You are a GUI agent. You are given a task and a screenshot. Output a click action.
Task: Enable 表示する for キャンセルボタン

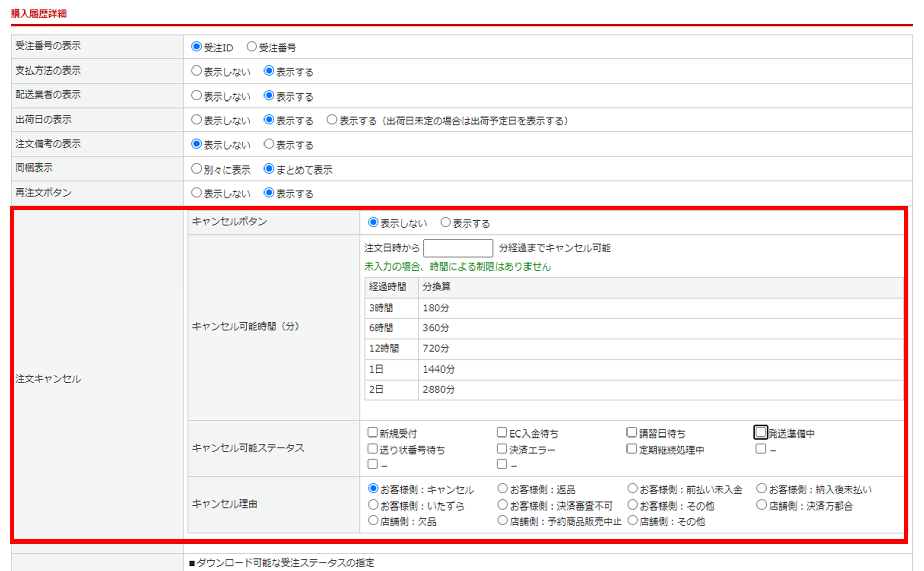pyautogui.click(x=446, y=222)
